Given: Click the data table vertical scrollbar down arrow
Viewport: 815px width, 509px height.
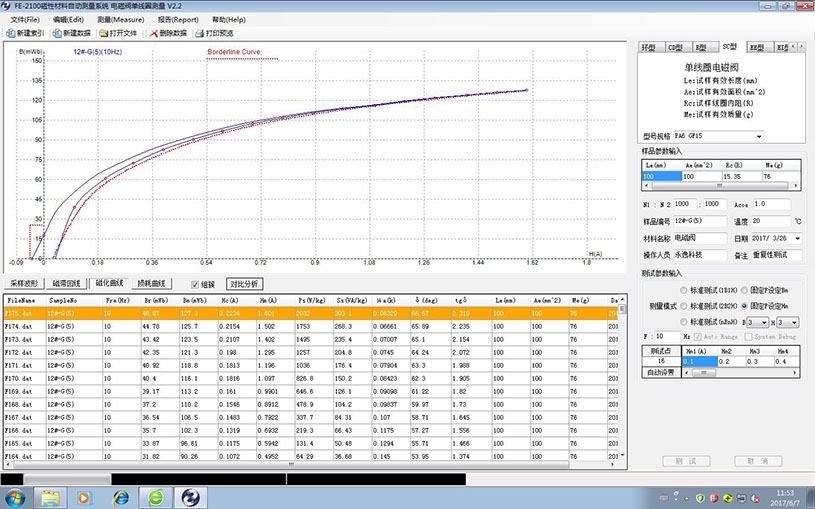Looking at the screenshot, I should pyautogui.click(x=622, y=456).
